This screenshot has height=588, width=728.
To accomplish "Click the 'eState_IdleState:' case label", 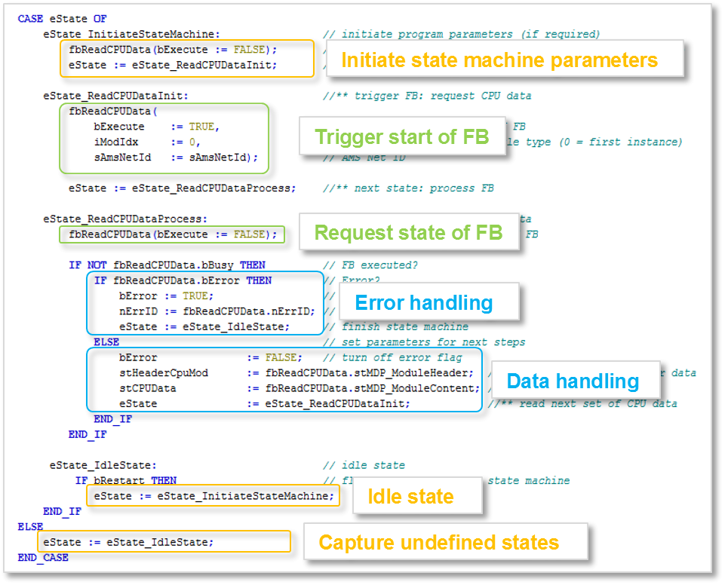I will pos(103,465).
